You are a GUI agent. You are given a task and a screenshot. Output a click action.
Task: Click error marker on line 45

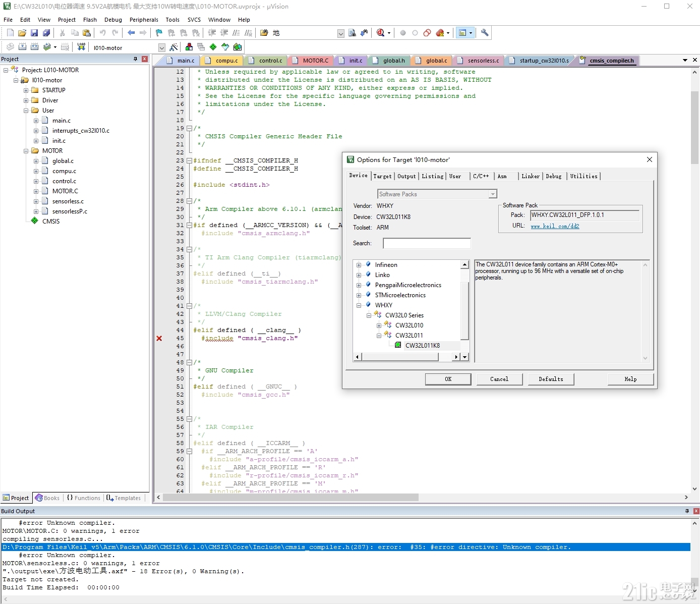coord(159,338)
